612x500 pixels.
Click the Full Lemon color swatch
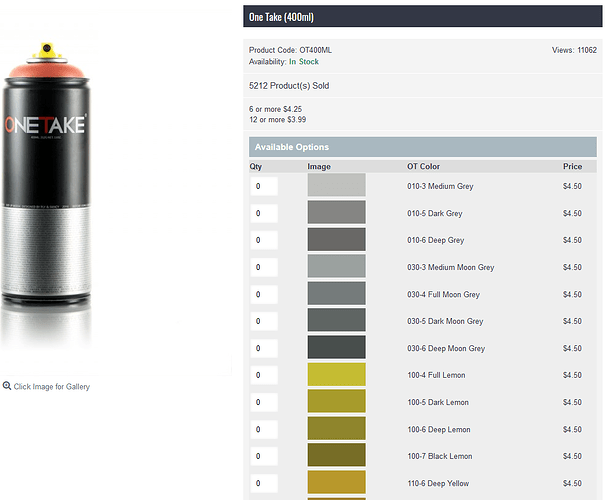336,374
